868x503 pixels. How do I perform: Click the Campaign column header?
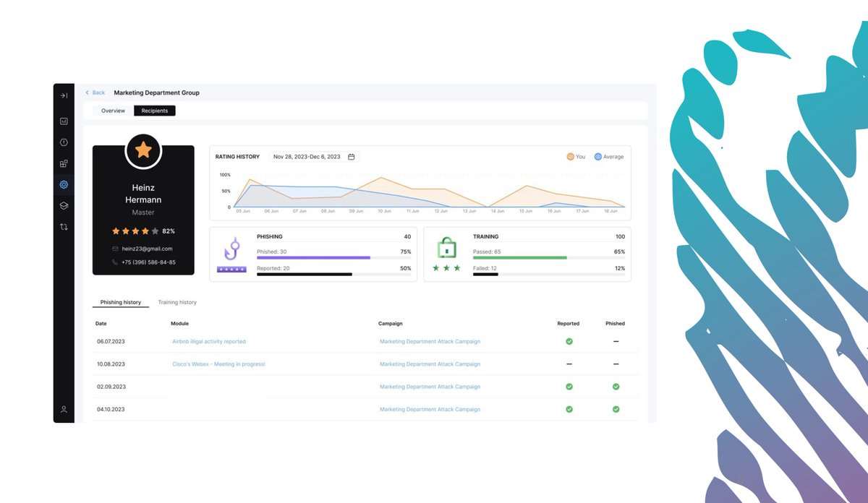[x=391, y=324]
